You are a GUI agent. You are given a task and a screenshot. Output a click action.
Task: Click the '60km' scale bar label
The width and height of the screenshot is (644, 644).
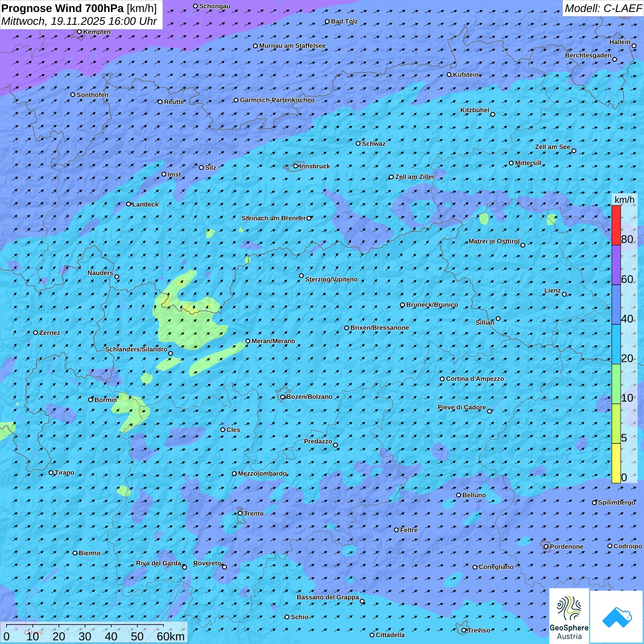171,636
